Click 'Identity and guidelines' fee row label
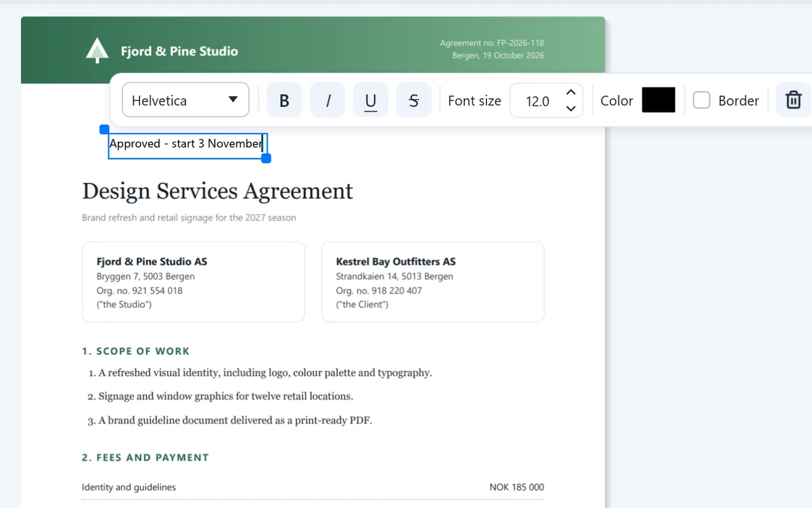Viewport: 812px width, 508px height. (x=129, y=487)
